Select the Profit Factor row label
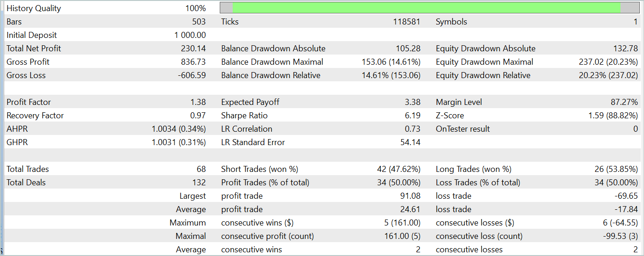This screenshot has width=644, height=256. [29, 102]
